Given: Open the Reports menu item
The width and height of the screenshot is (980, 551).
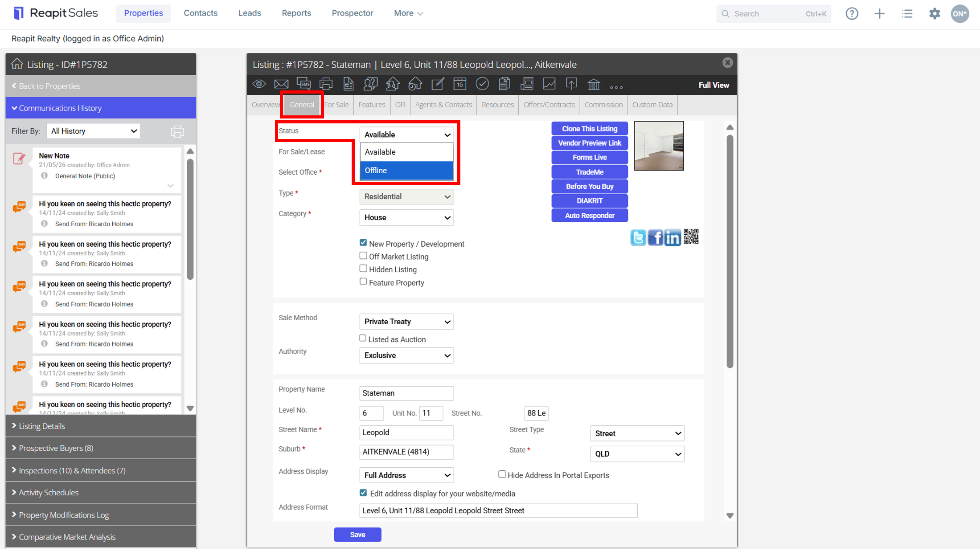Looking at the screenshot, I should pos(296,13).
